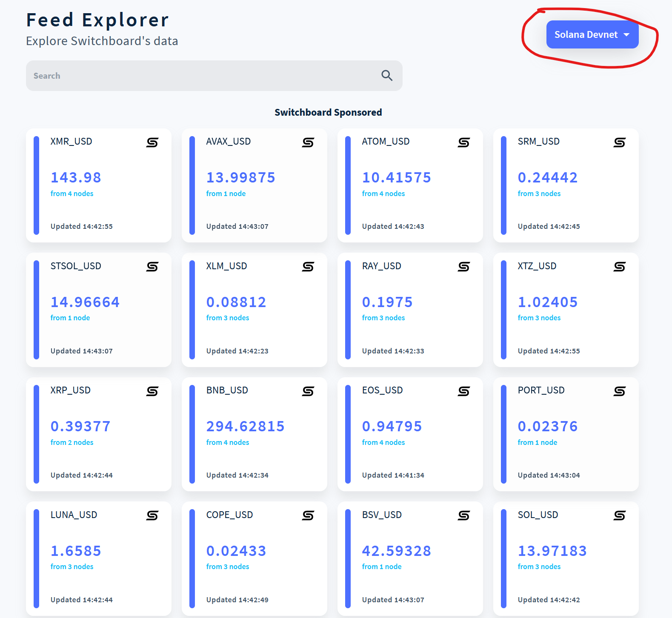The width and height of the screenshot is (672, 618).
Task: Select the EOS_USD feed name
Action: (382, 390)
